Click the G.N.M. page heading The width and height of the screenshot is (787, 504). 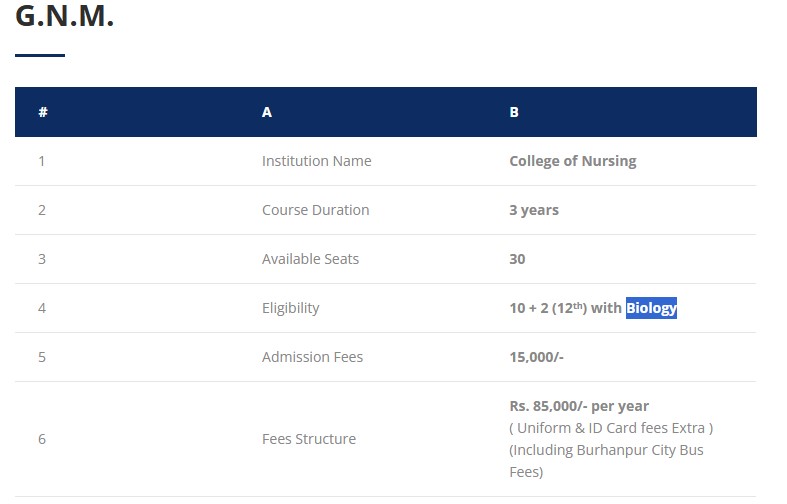click(x=65, y=17)
